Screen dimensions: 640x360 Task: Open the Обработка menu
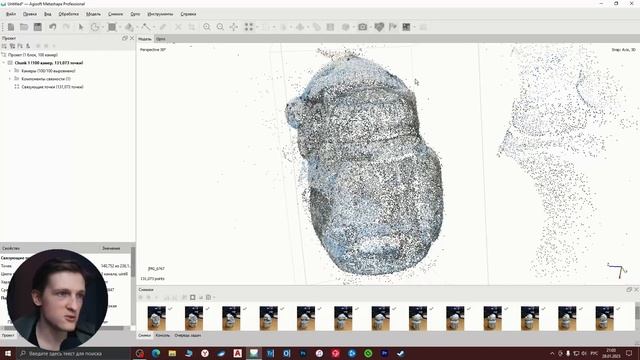[x=69, y=14]
